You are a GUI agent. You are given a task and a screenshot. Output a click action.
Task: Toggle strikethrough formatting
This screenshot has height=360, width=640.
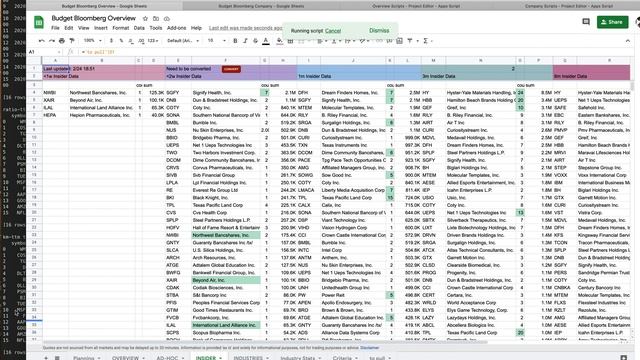(256, 41)
